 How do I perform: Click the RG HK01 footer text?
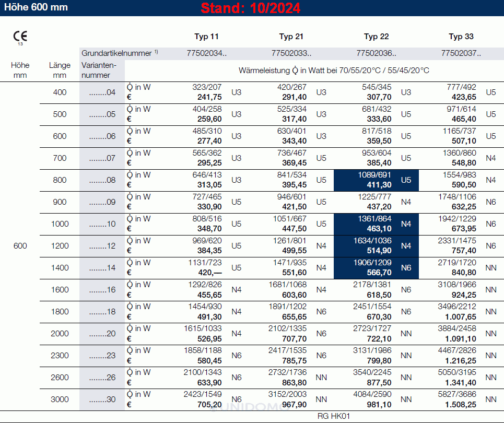tap(333, 416)
